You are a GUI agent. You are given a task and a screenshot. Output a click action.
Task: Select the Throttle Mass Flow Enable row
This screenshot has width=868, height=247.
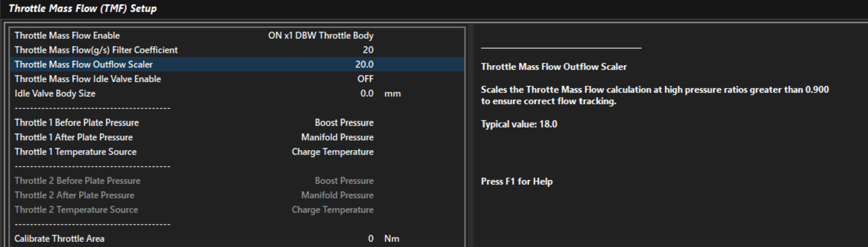(237, 36)
